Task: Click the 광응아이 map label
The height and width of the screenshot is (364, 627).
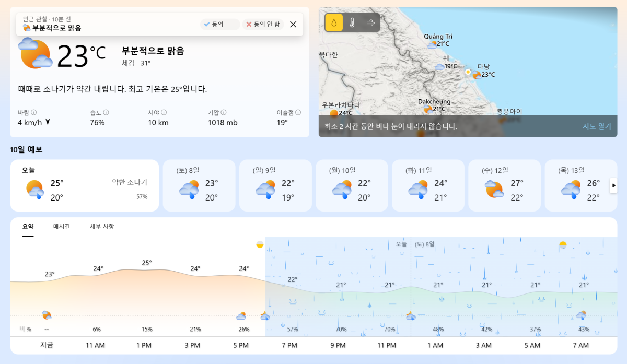Action: click(509, 112)
